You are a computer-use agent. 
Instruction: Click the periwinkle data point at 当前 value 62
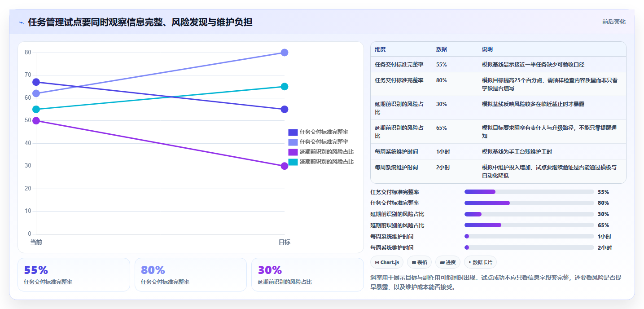[36, 93]
